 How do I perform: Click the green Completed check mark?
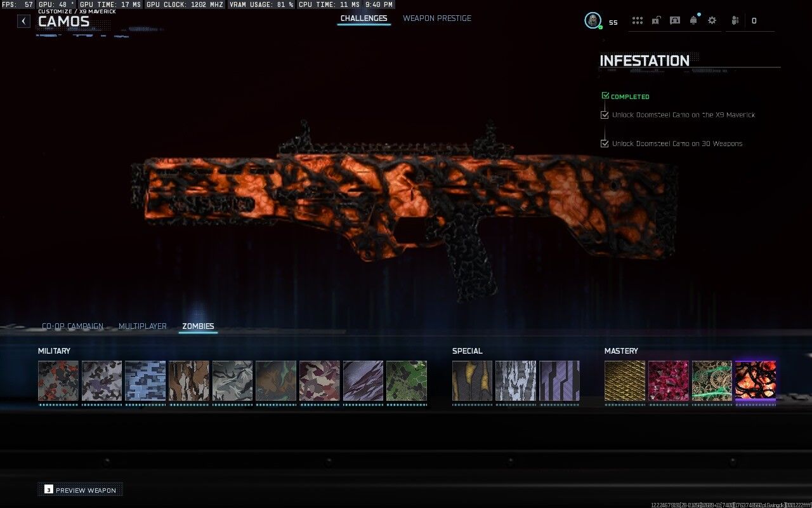point(605,96)
